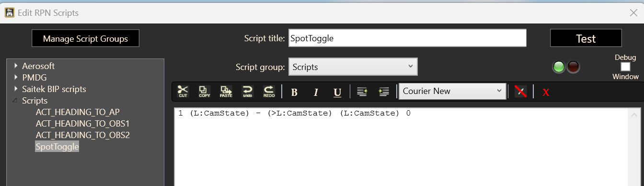Viewport: 644px width, 186px height.
Task: Select the SpotToggle script in tree
Action: (x=57, y=147)
